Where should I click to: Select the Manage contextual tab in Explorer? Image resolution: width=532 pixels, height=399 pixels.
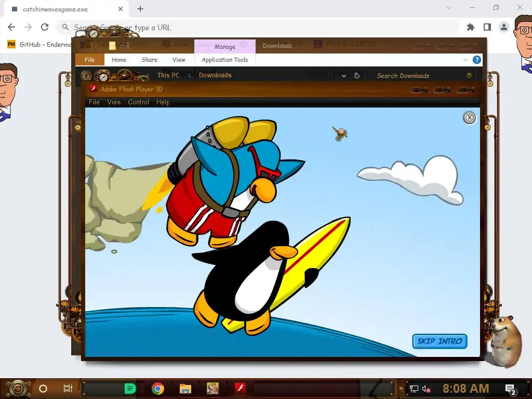(224, 46)
